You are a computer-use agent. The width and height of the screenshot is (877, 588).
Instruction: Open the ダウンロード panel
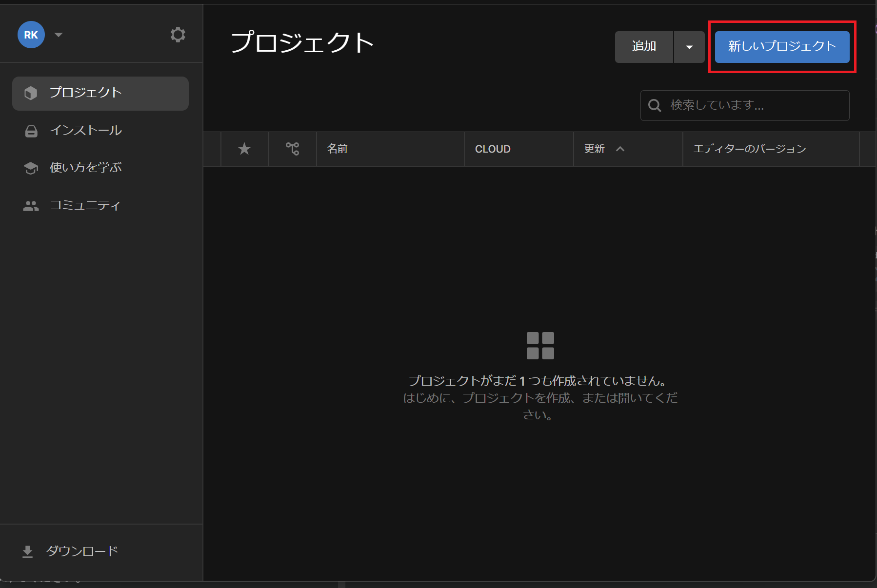point(71,551)
